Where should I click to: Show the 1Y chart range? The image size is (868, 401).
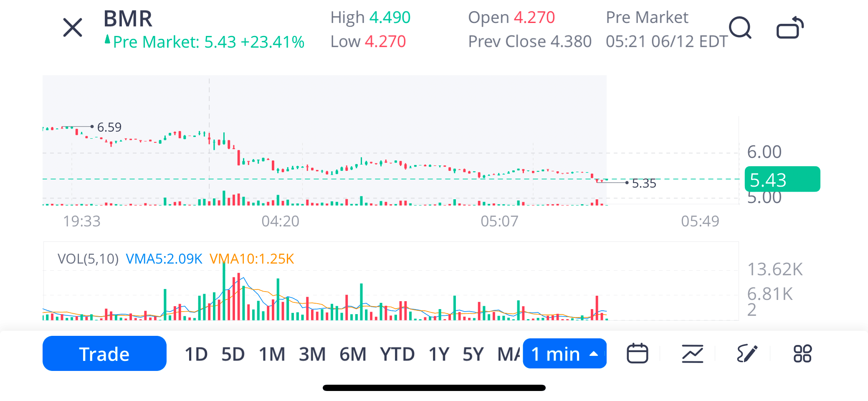(439, 354)
